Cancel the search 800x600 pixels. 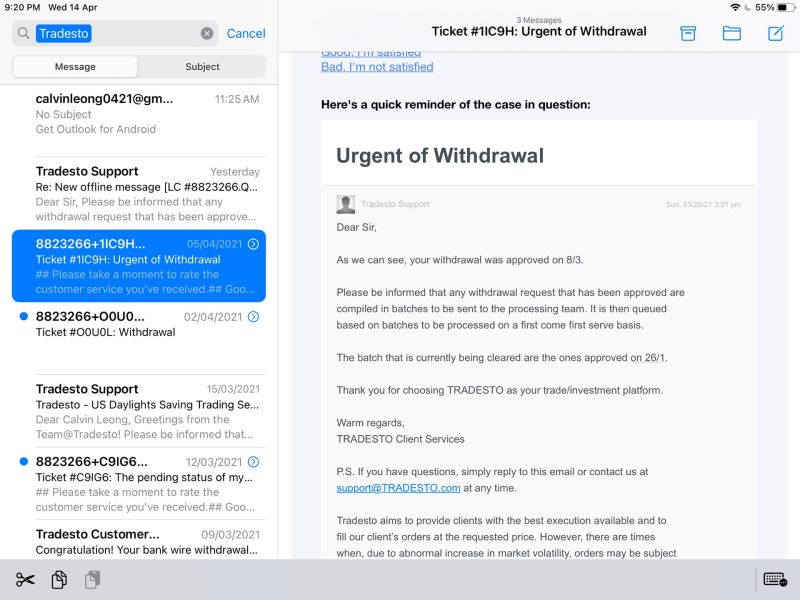(246, 34)
